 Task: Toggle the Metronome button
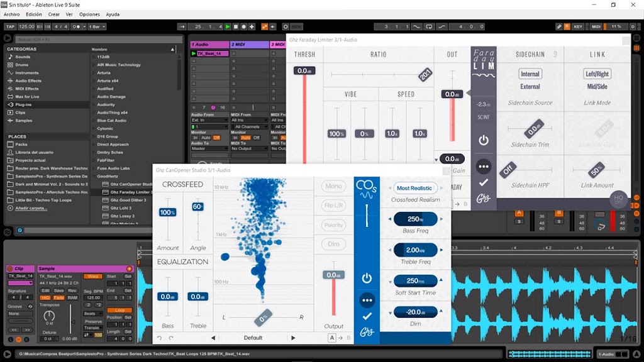(x=76, y=26)
